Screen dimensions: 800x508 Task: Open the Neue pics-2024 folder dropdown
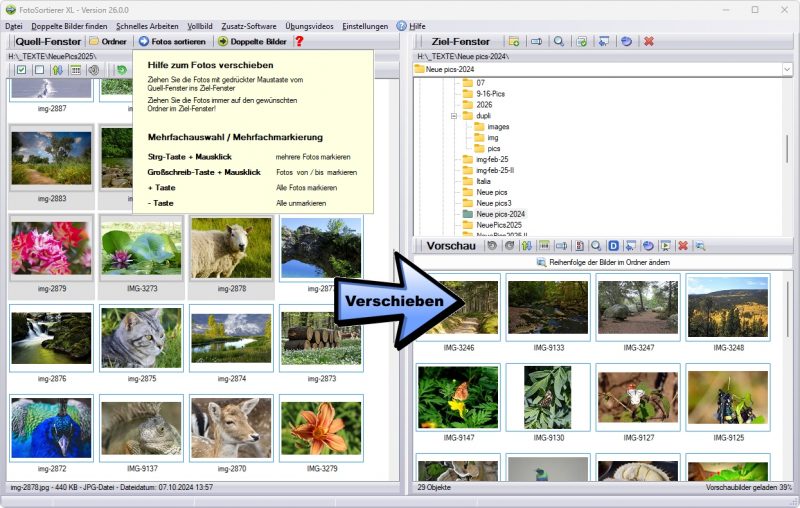pyautogui.click(x=787, y=69)
